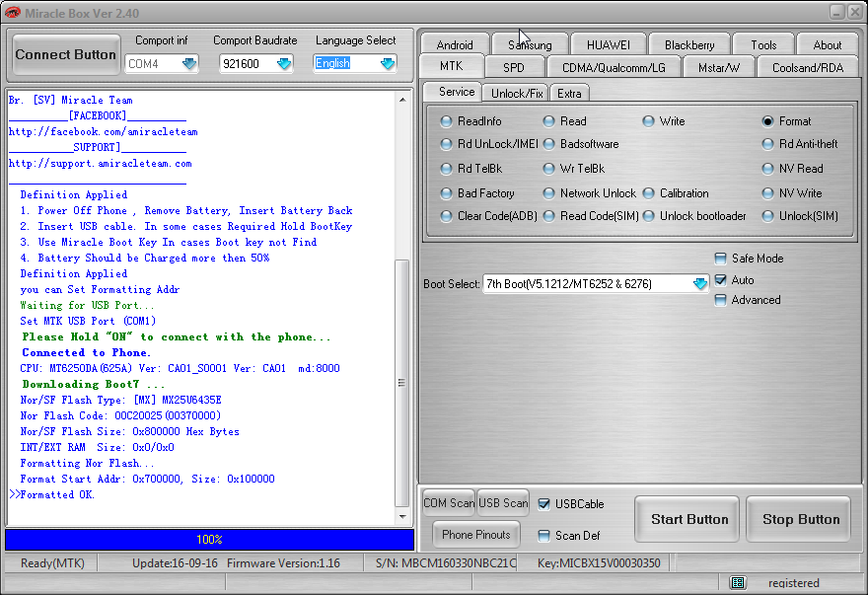Select Clear Code(ADB) radio option
868x595 pixels.
point(489,216)
